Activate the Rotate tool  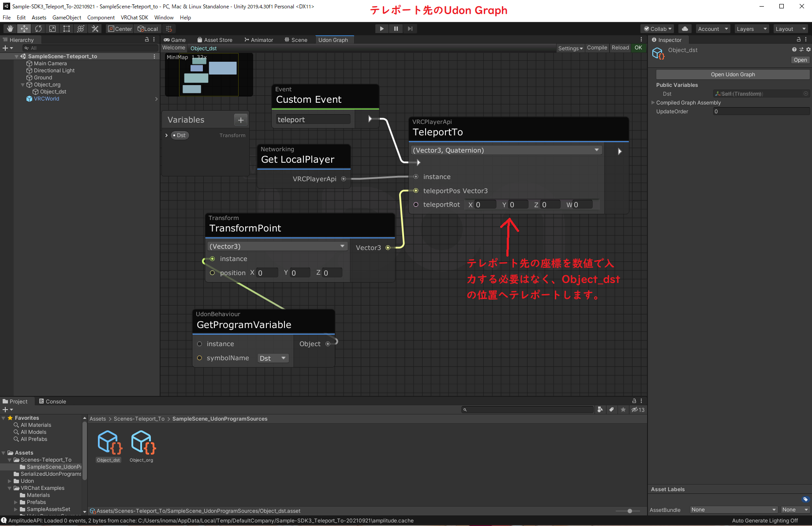[x=38, y=28]
